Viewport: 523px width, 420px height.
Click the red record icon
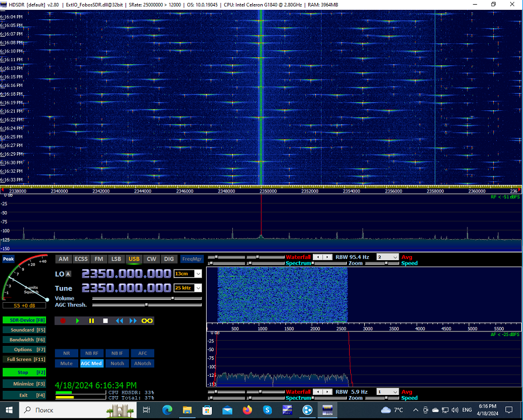[63, 321]
